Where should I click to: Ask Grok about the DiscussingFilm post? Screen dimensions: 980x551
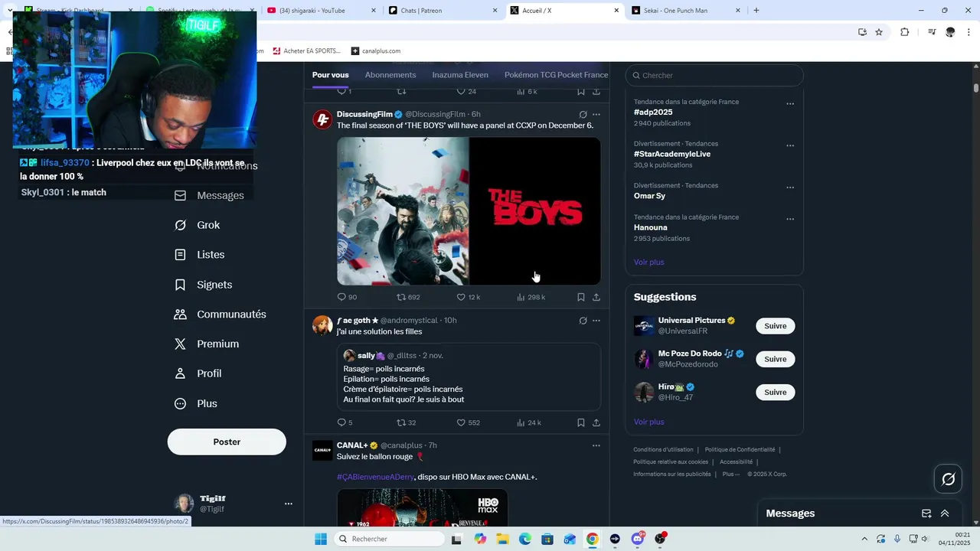(x=583, y=115)
